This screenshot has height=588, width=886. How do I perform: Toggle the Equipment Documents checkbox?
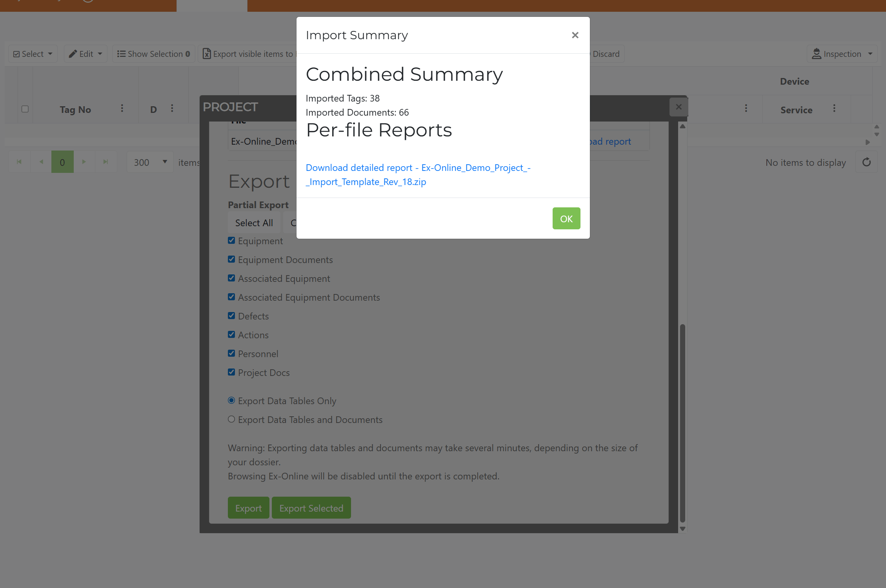[x=231, y=259]
